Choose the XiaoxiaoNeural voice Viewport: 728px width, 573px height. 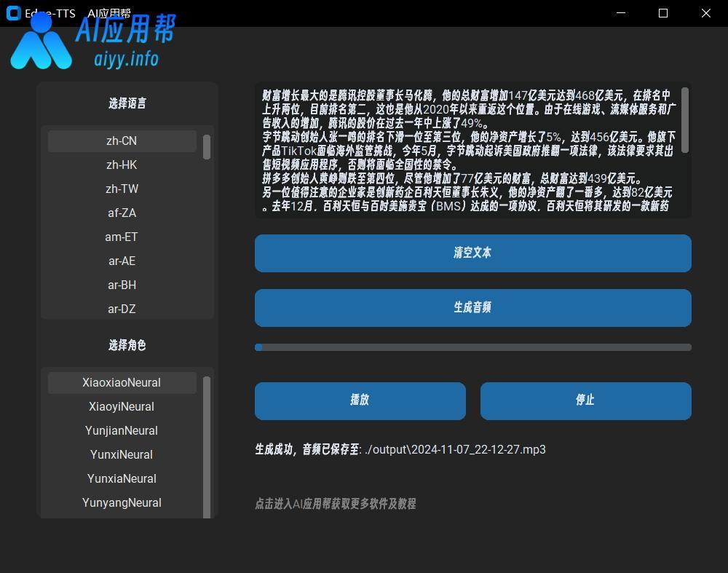[x=122, y=382]
